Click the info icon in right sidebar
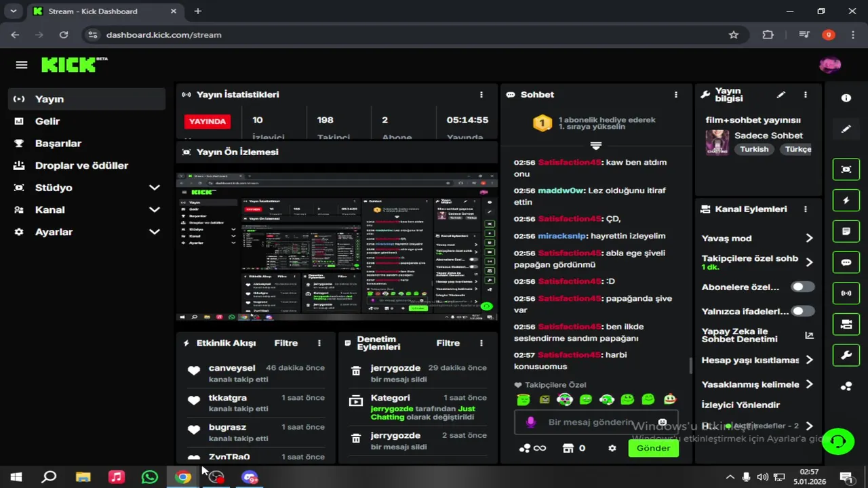This screenshot has width=868, height=488. coord(846,98)
